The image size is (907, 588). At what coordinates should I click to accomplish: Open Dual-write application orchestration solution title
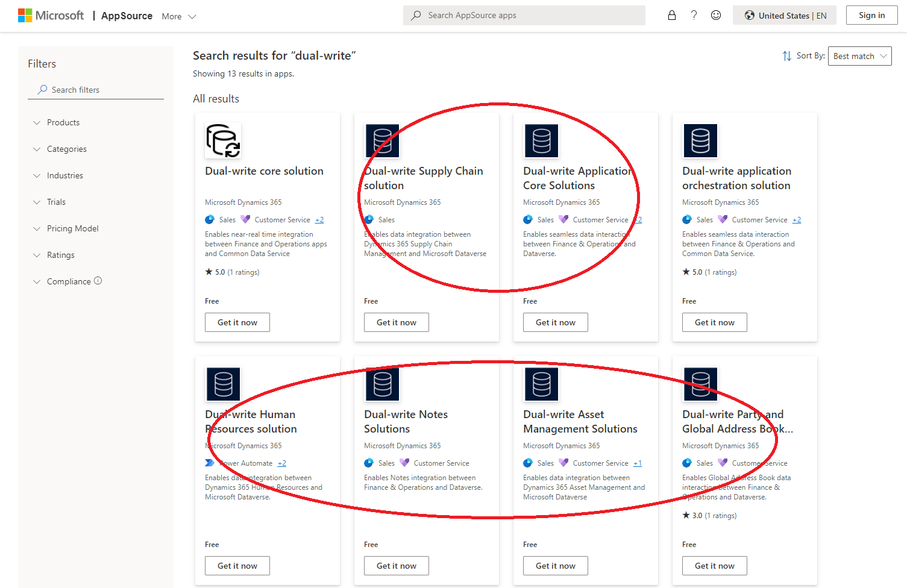point(736,178)
